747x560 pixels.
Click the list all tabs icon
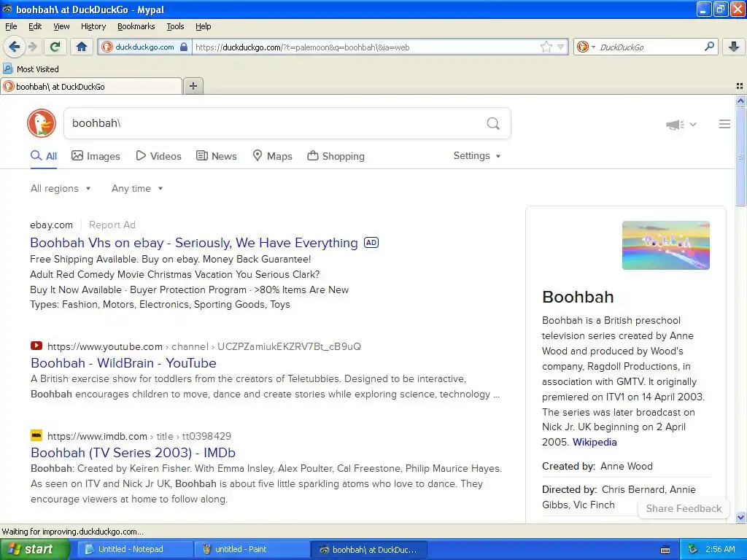tap(740, 86)
